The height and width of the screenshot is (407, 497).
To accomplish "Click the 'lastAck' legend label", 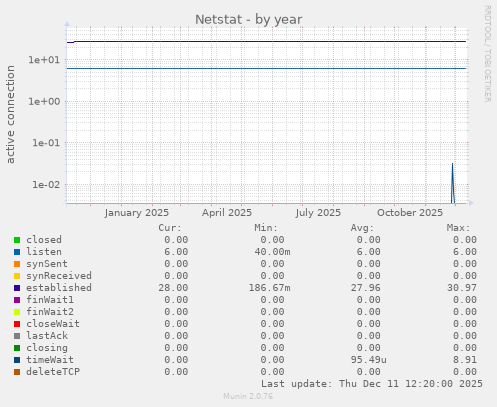I will [x=47, y=336].
